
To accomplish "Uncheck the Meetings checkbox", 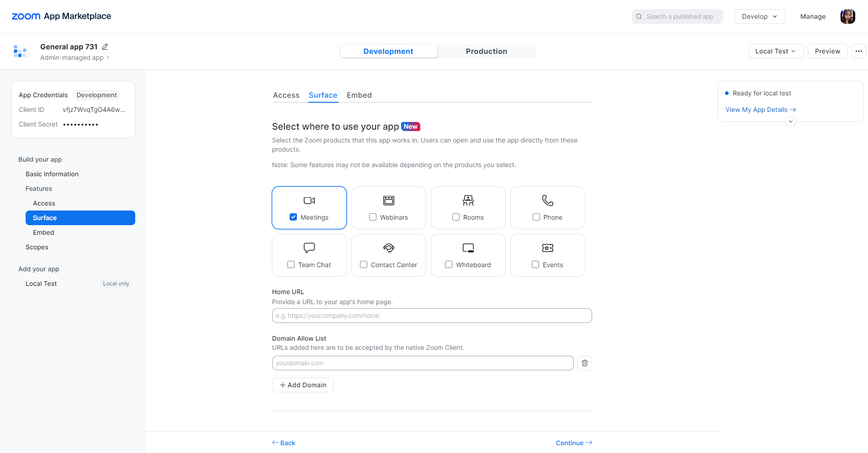I will point(293,217).
